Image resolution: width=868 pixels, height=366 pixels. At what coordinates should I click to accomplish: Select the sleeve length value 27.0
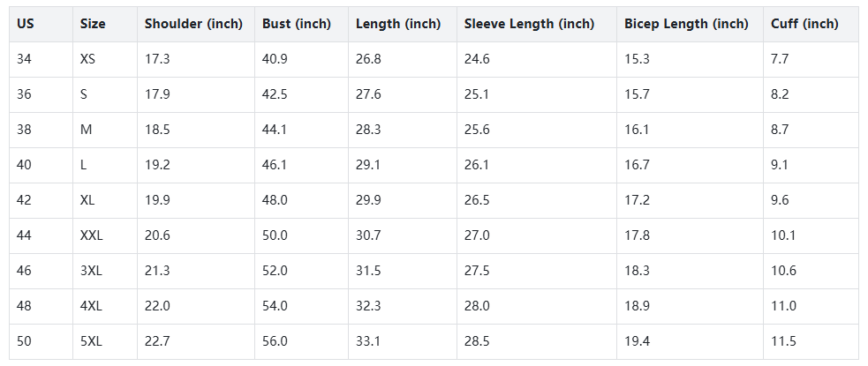(x=477, y=235)
